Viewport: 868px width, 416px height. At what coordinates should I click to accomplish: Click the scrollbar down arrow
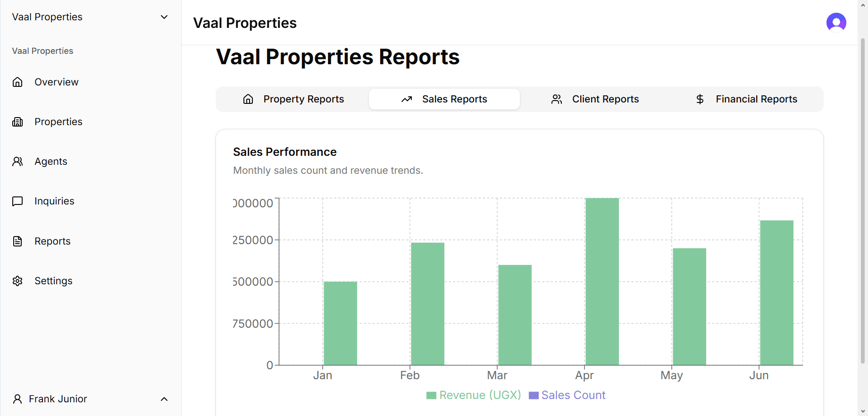(x=863, y=411)
